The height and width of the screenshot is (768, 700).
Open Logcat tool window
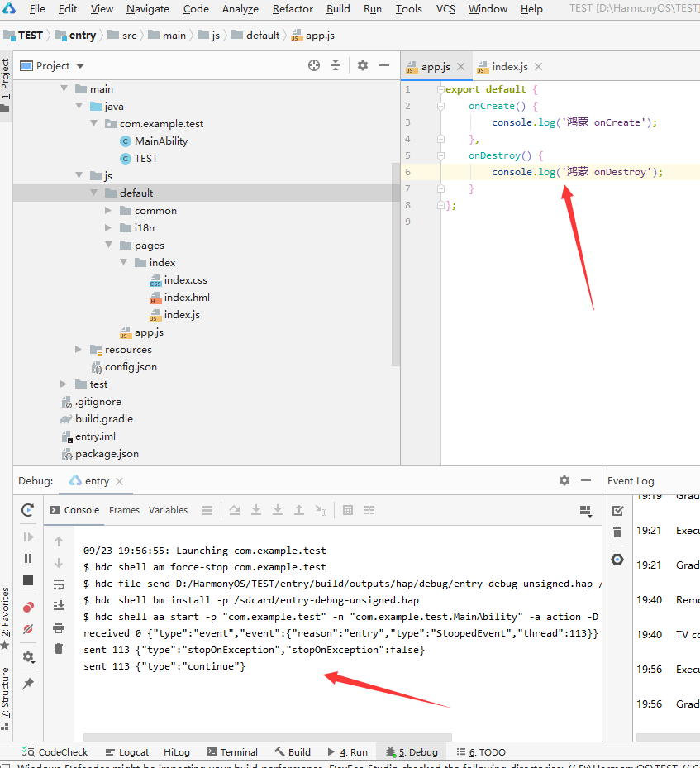click(x=127, y=752)
